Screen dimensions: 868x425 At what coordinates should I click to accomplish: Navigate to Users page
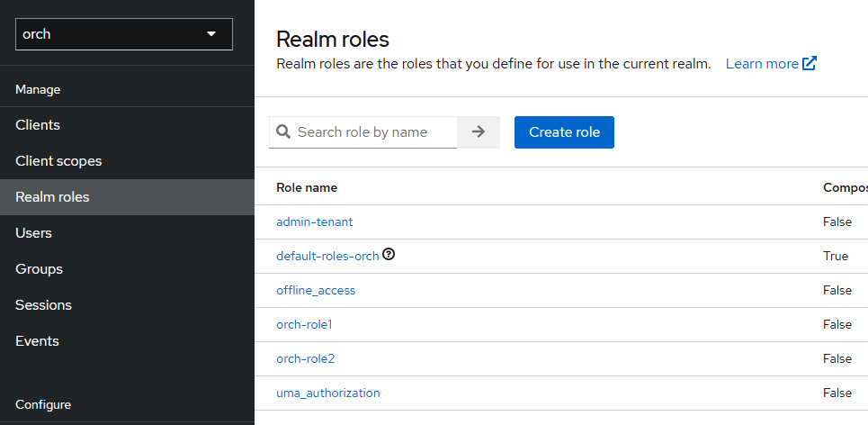[33, 233]
